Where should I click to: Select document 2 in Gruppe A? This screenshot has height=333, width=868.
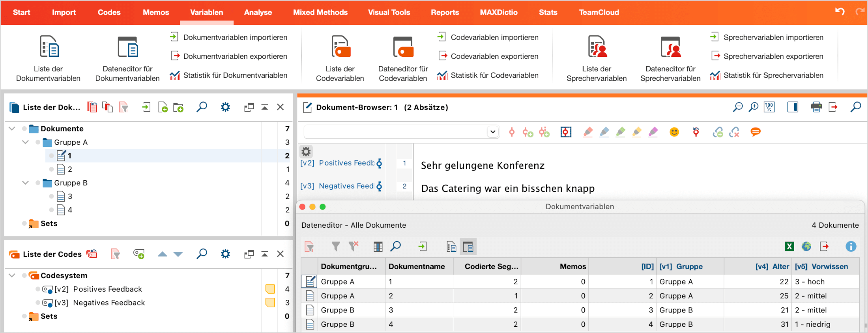tap(69, 169)
